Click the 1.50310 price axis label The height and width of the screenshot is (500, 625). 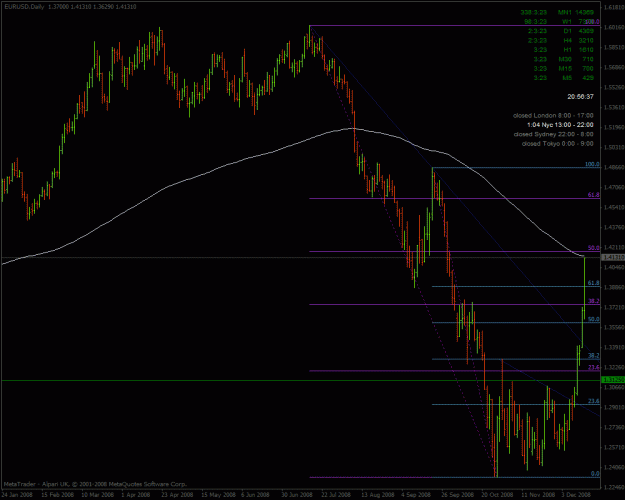coord(614,148)
